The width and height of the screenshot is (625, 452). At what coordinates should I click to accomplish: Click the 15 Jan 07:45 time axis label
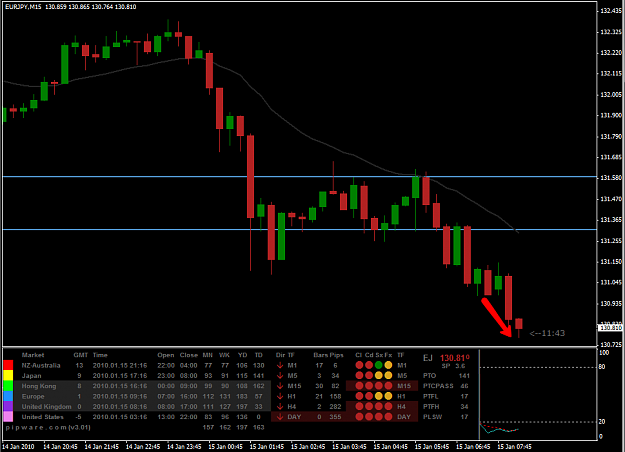(514, 447)
